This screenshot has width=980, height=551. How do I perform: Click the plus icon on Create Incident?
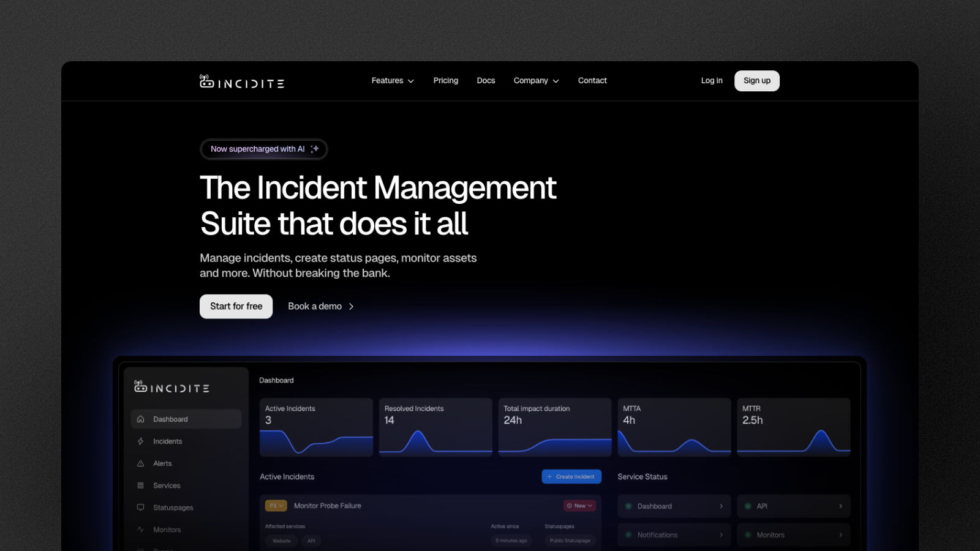point(549,476)
